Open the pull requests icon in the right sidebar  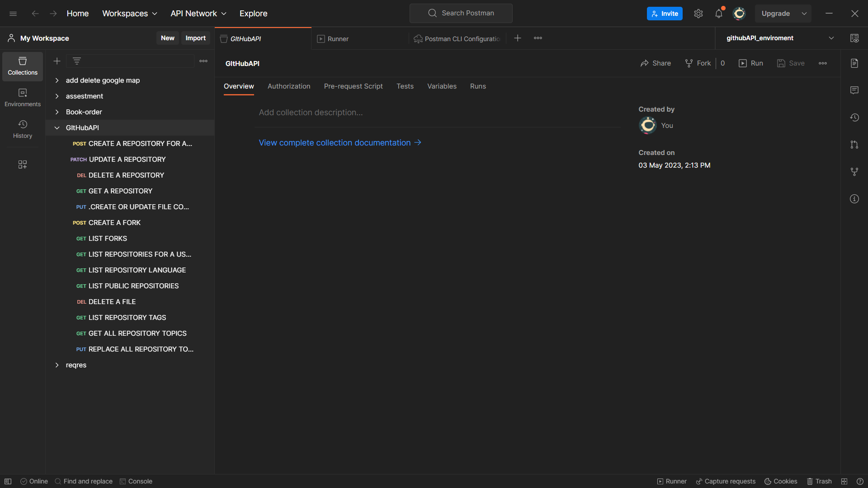click(854, 145)
